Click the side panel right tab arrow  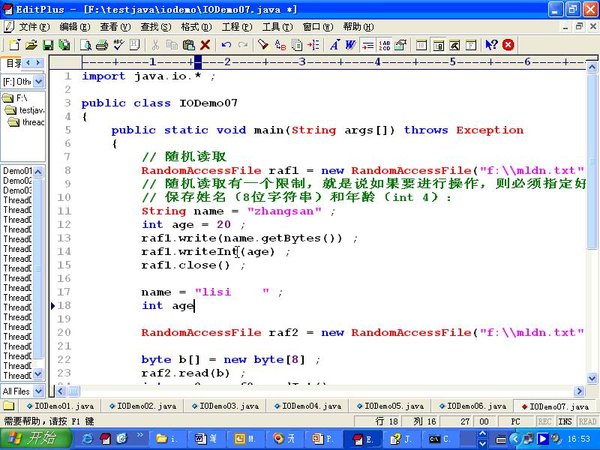tap(38, 62)
